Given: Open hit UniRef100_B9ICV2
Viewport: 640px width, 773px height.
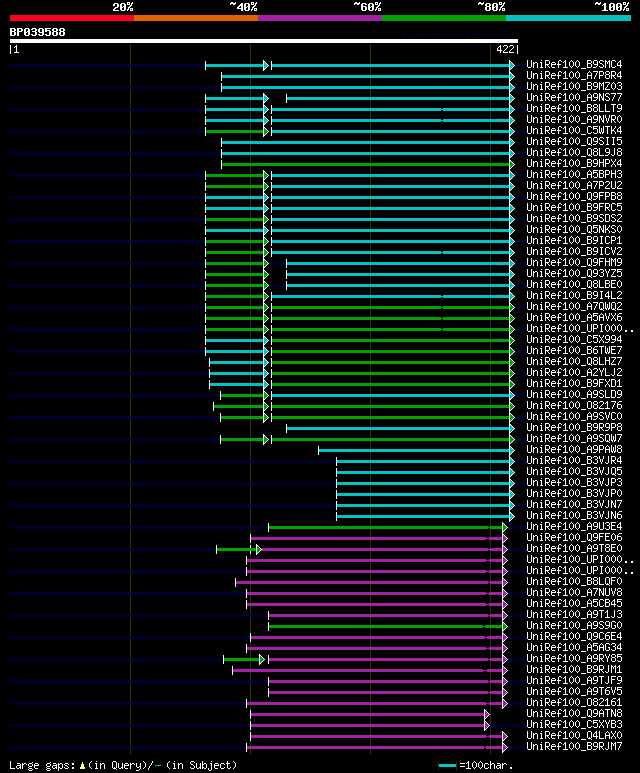Looking at the screenshot, I should pos(574,251).
